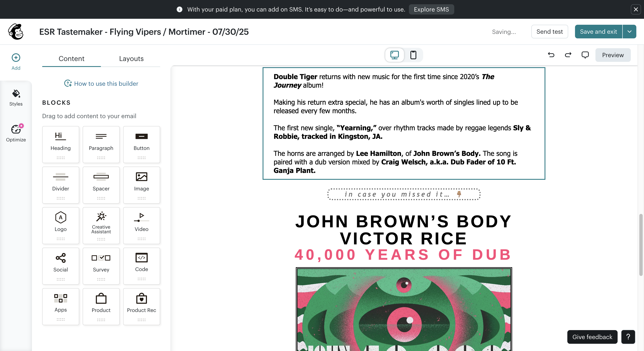Viewport: 644px width, 351px height.
Task: Select the Logo block
Action: (x=60, y=226)
